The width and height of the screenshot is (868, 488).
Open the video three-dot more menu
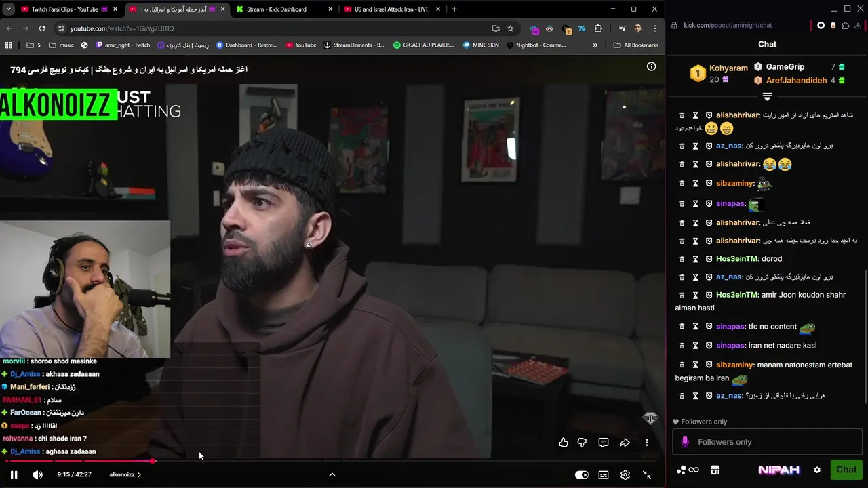pyautogui.click(x=647, y=443)
